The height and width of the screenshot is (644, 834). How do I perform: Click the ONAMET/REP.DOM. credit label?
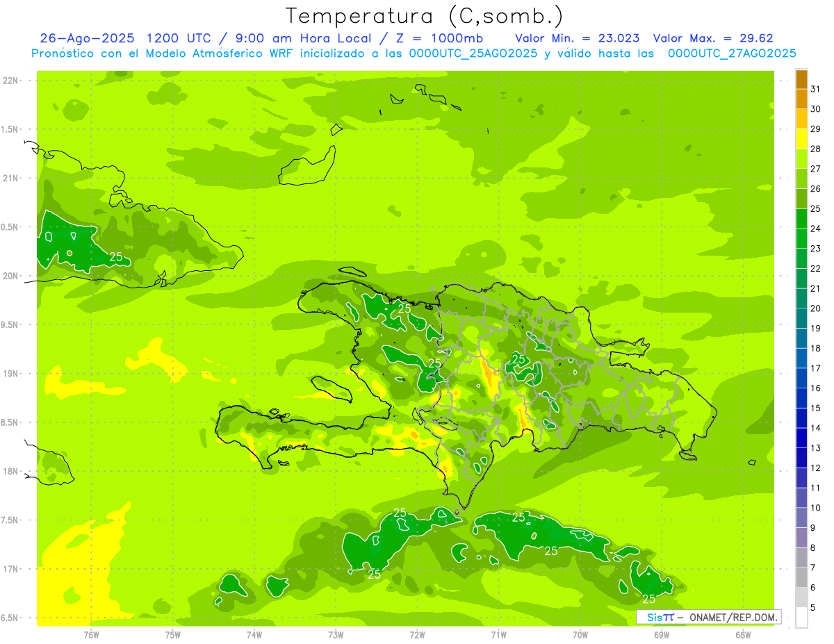pyautogui.click(x=733, y=617)
